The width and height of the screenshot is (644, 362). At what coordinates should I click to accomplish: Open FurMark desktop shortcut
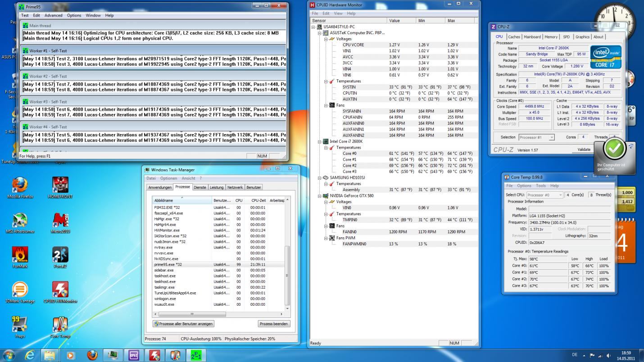pos(20,258)
